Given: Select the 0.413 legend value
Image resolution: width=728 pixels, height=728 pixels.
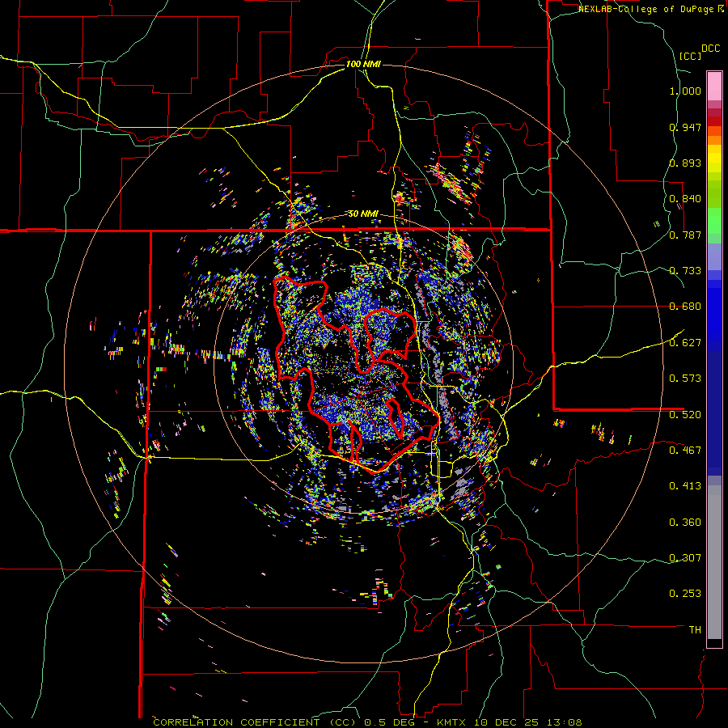Looking at the screenshot, I should pos(685,486).
